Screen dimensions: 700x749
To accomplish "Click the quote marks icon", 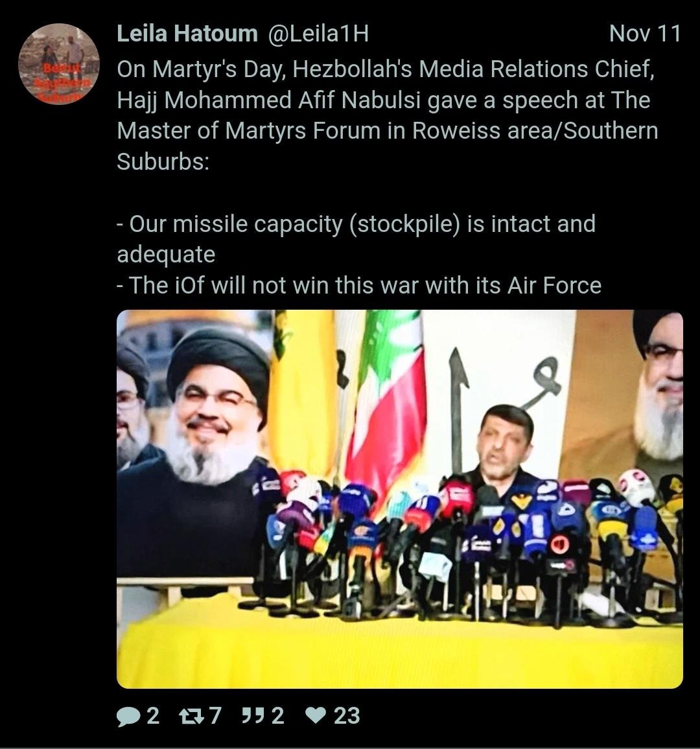I will pos(251,715).
